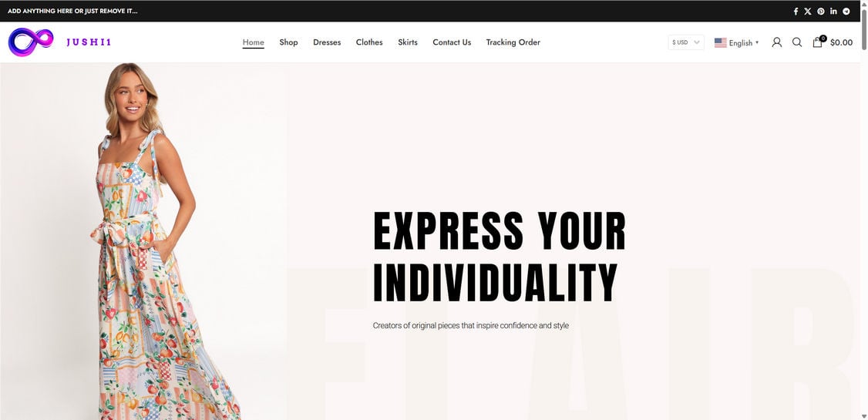Open the Skirts menu item
The image size is (868, 420).
coord(408,42)
